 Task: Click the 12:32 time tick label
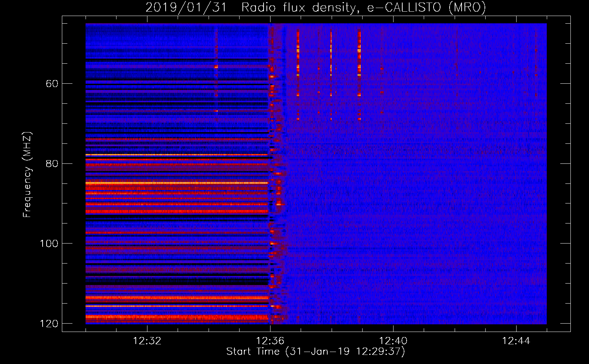coord(147,341)
